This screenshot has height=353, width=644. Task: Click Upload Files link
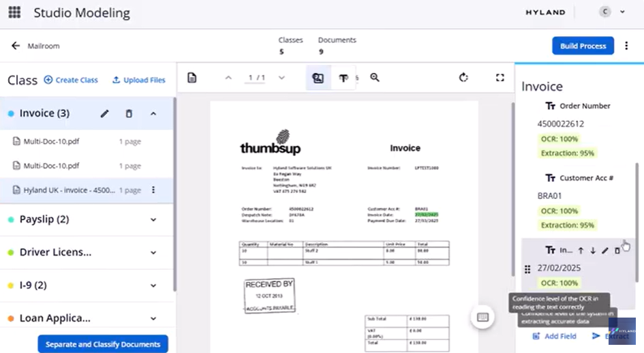point(139,80)
